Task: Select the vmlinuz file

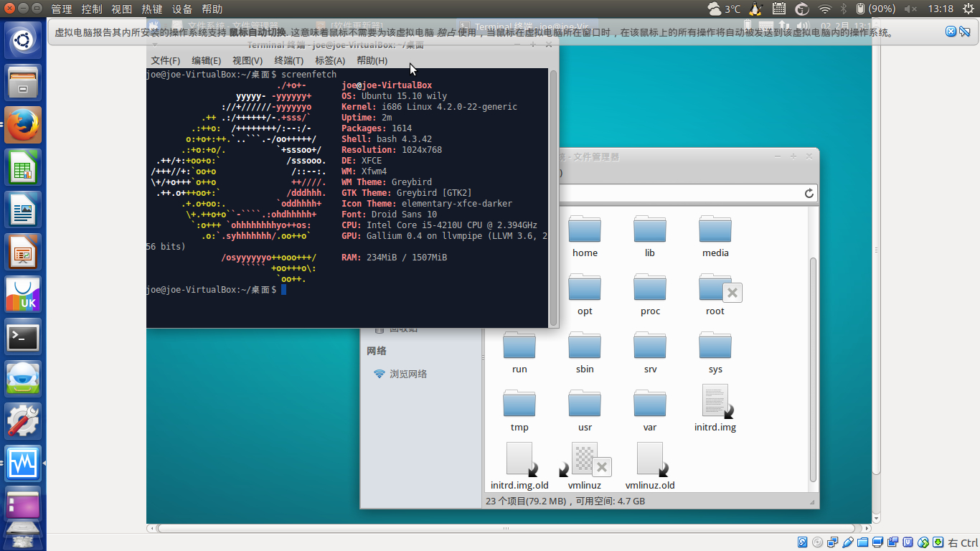Action: click(585, 466)
